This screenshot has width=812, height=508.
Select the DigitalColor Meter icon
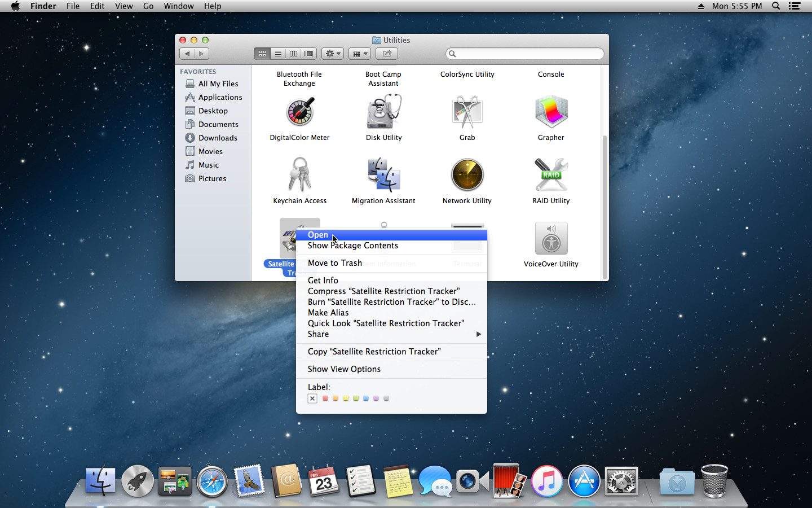299,112
